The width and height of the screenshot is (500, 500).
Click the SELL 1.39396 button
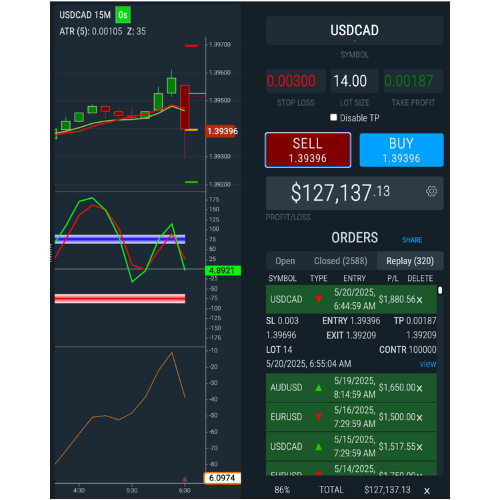(308, 150)
